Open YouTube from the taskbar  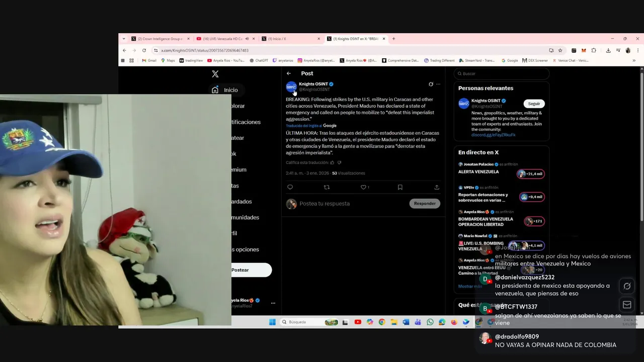(358, 322)
